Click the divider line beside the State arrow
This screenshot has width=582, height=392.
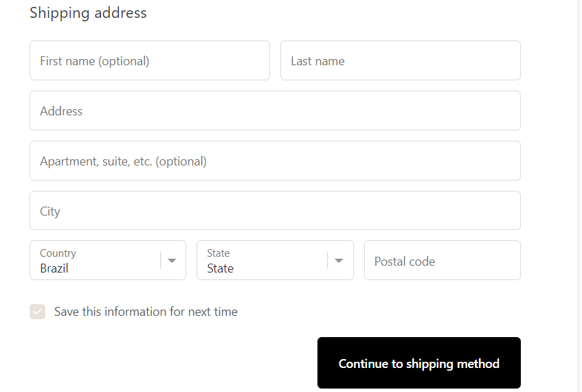click(328, 261)
